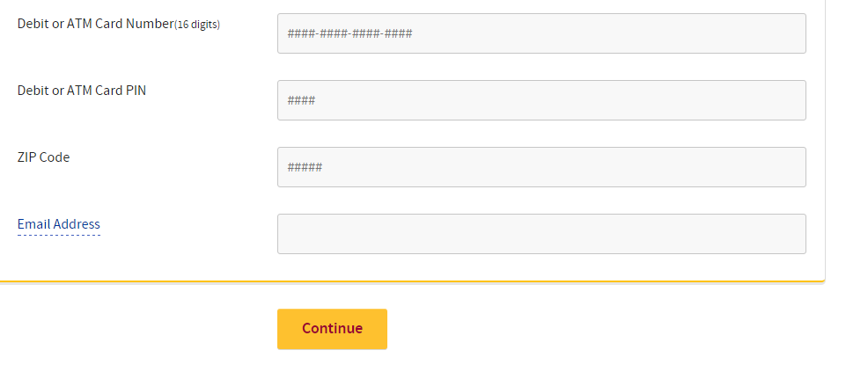Screen dimensions: 868x372
Task: Click the word 'Continue' on the button
Action: click(x=332, y=328)
